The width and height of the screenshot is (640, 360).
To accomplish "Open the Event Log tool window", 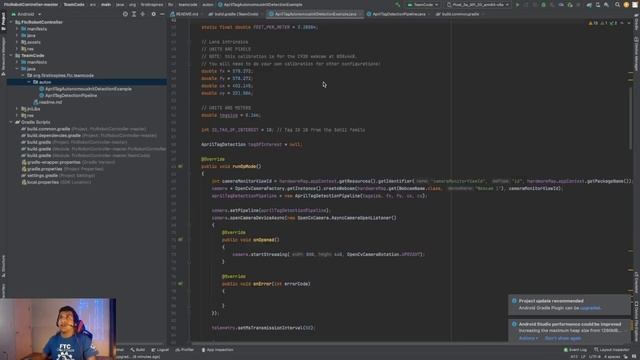I will [x=575, y=350].
